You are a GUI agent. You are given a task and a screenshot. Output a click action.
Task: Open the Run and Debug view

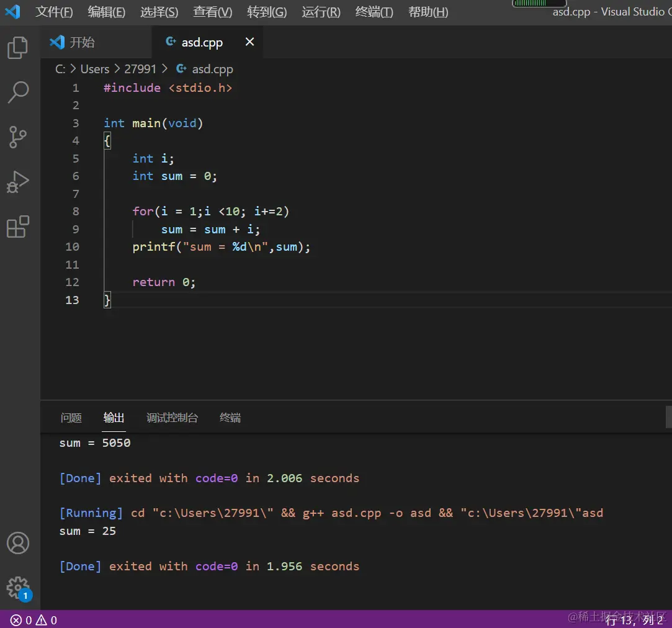[18, 182]
